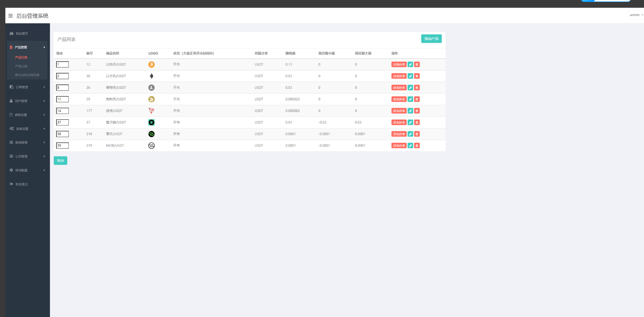The image size is (644, 317).
Task: Go to 后台首页 in the sidebar
Action: coord(22,33)
